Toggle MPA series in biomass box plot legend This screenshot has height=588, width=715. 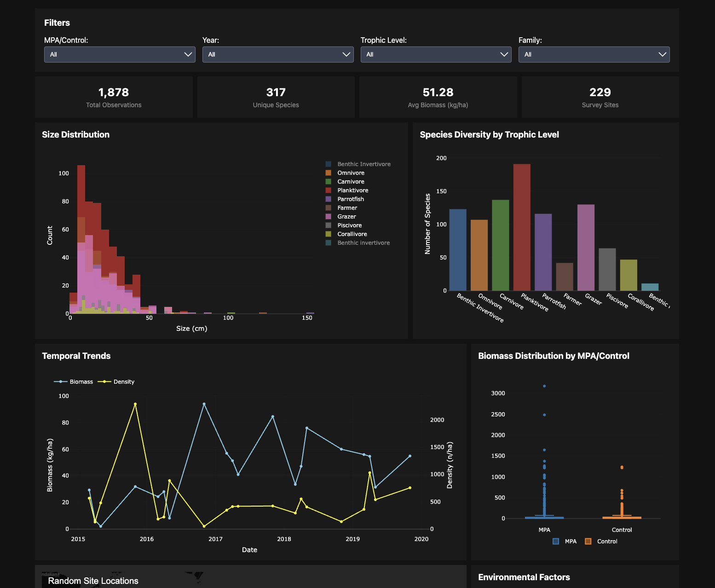[x=565, y=542]
